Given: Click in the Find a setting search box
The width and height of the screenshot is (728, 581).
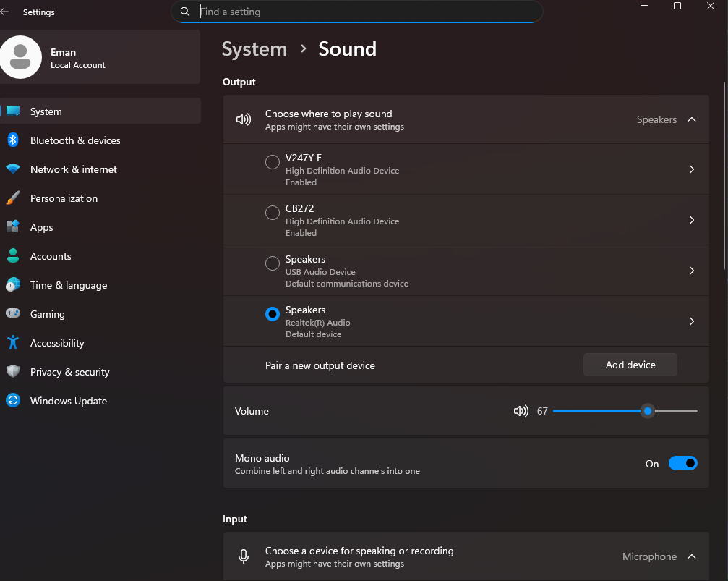Looking at the screenshot, I should point(356,12).
